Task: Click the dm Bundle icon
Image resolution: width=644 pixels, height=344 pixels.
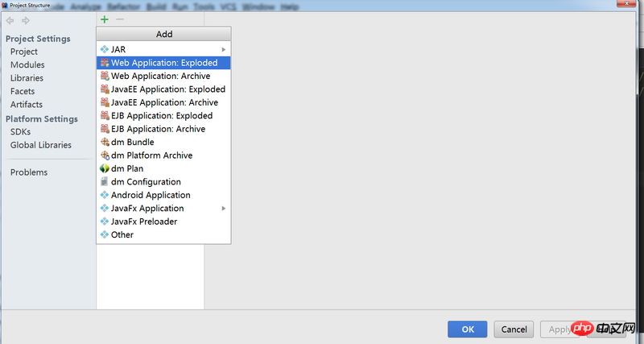Action: [x=104, y=143]
